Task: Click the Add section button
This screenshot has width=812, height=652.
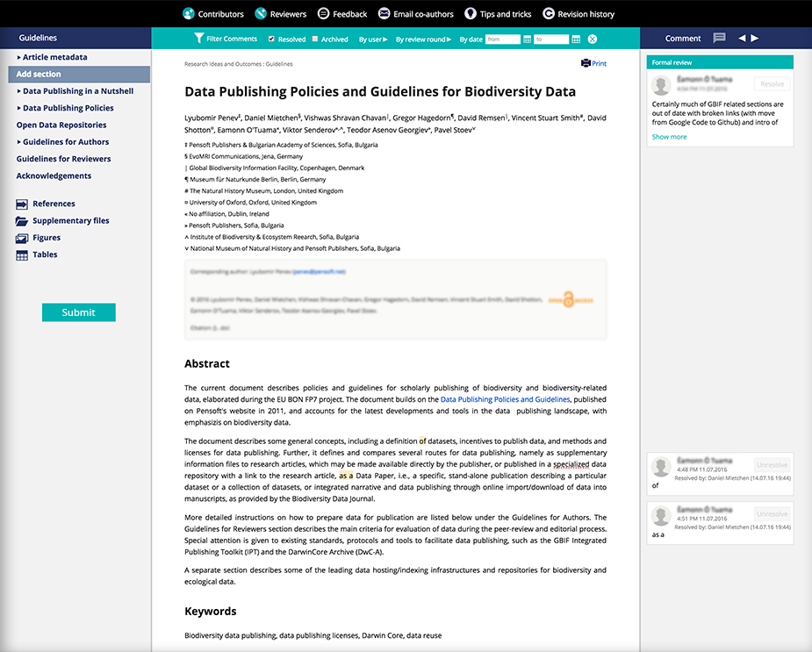Action: click(x=79, y=74)
